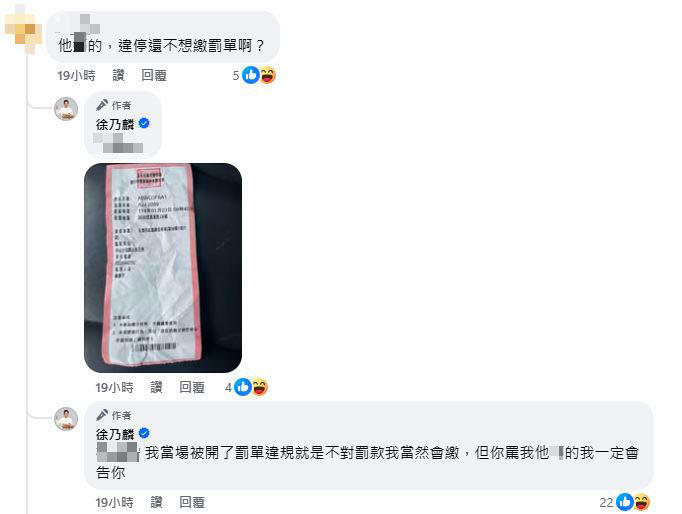Click the laughing emoji under the ticket photo
Image resolution: width=682 pixels, height=514 pixels.
(260, 387)
